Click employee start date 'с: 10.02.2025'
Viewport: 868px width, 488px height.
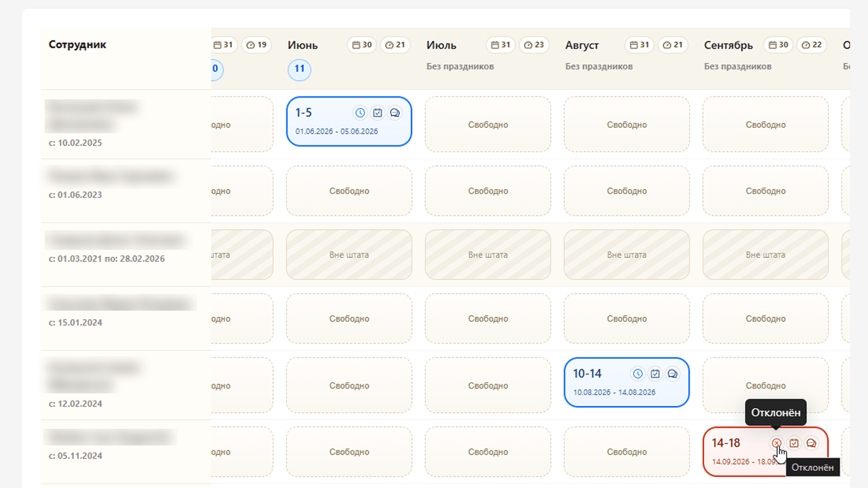pos(75,143)
